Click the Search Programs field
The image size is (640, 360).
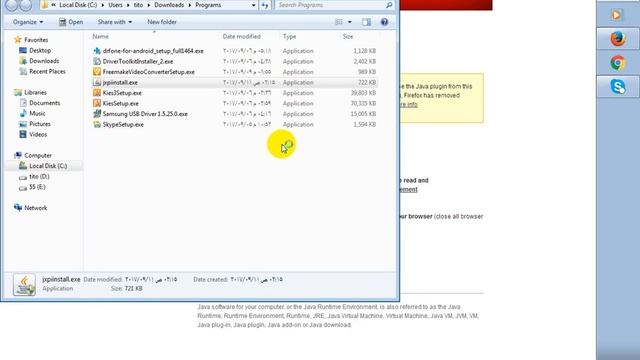coord(330,5)
